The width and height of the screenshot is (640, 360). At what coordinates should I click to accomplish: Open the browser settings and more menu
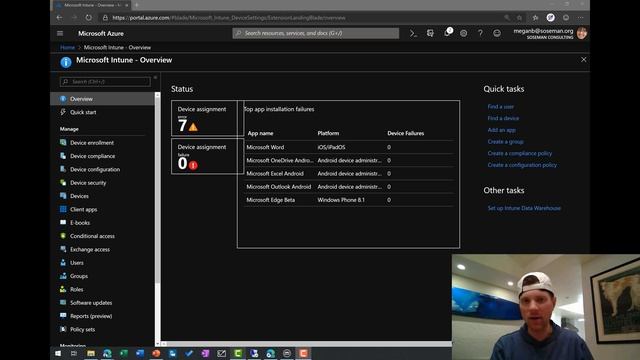(x=580, y=18)
